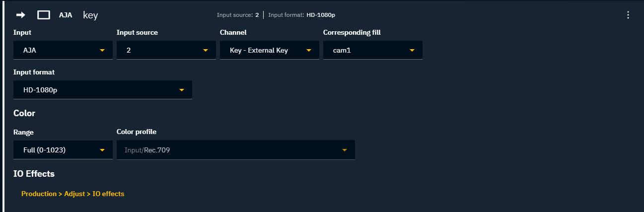Click the IO Effects section heading
The width and height of the screenshot is (644, 212).
coord(34,174)
